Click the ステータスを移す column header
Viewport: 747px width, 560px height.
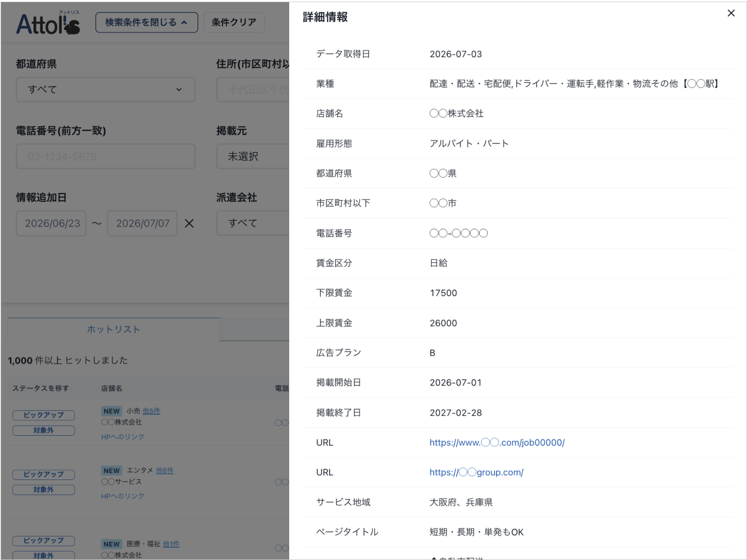[41, 388]
